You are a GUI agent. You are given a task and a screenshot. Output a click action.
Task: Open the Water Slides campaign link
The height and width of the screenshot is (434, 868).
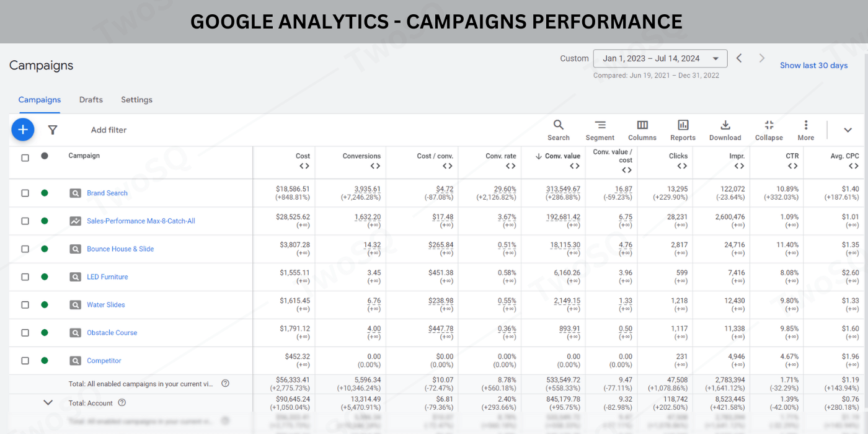pos(106,304)
